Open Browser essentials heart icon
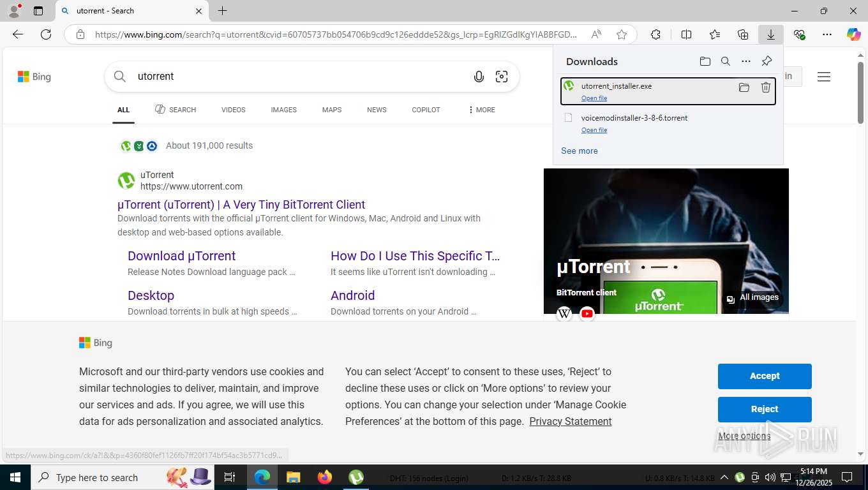 pos(799,34)
